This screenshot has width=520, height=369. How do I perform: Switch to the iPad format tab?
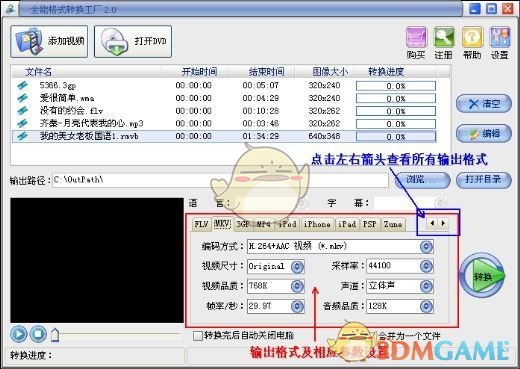[347, 224]
